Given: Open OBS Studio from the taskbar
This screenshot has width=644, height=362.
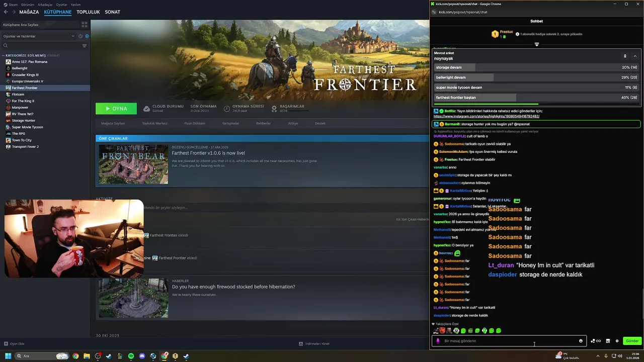Looking at the screenshot, I should point(98,356).
